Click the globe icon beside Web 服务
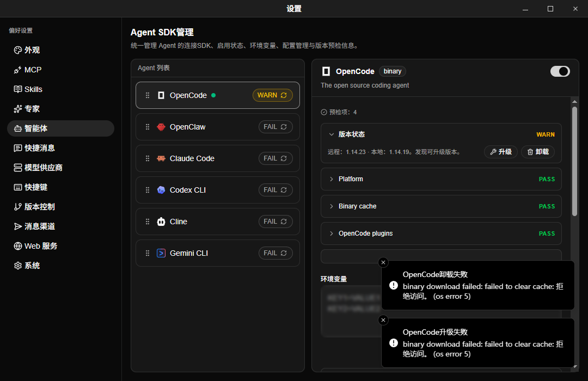The width and height of the screenshot is (588, 381). pyautogui.click(x=17, y=246)
